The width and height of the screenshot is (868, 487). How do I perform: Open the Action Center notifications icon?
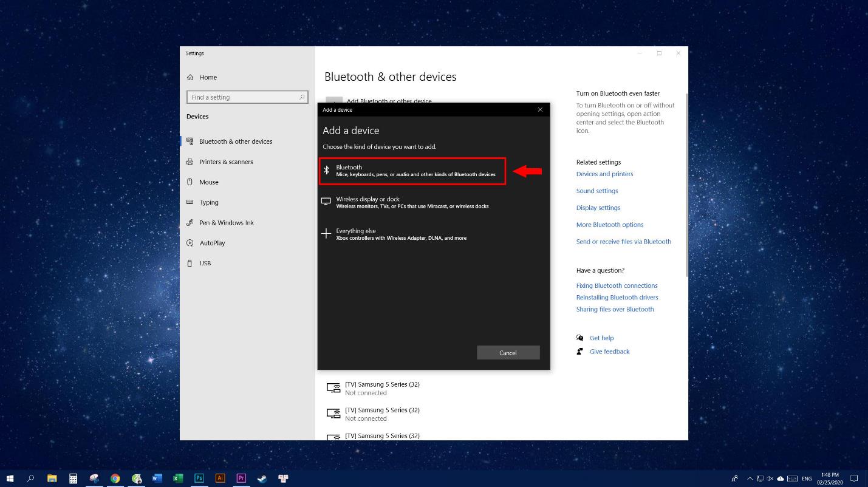pyautogui.click(x=854, y=478)
